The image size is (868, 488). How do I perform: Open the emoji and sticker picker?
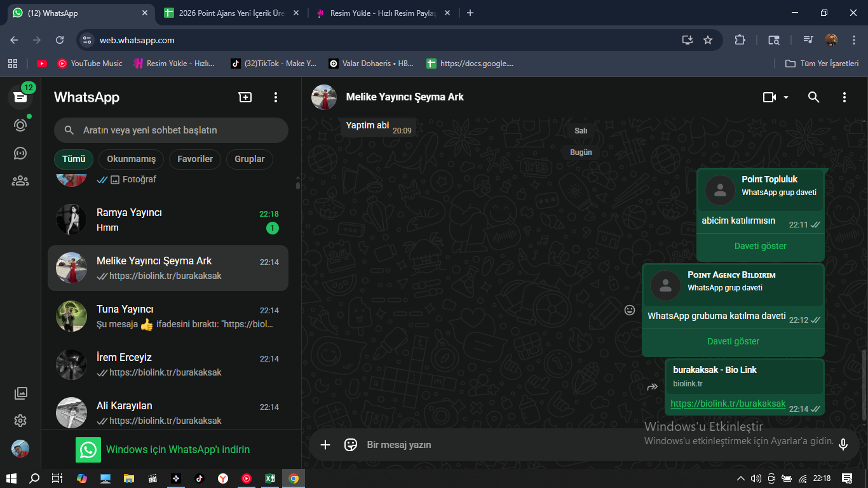point(351,445)
